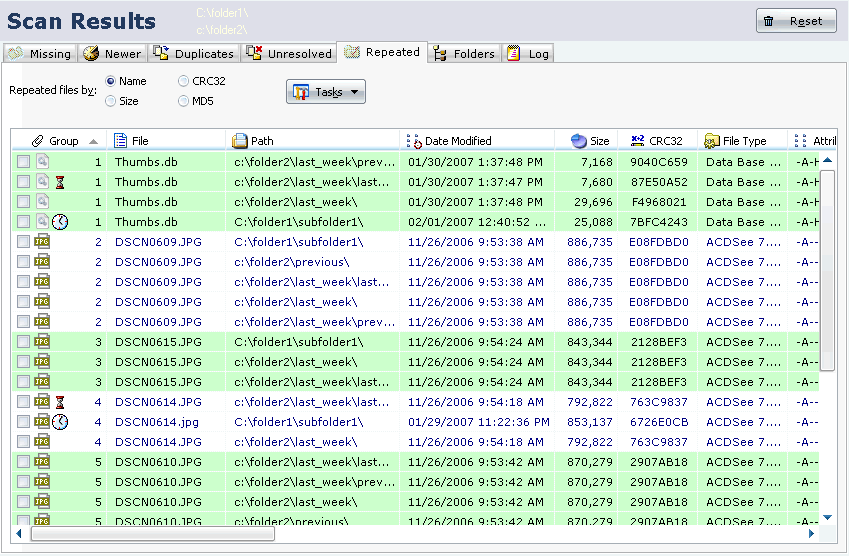The height and width of the screenshot is (556, 849).
Task: Click the Unresolved tab icon
Action: tap(255, 54)
